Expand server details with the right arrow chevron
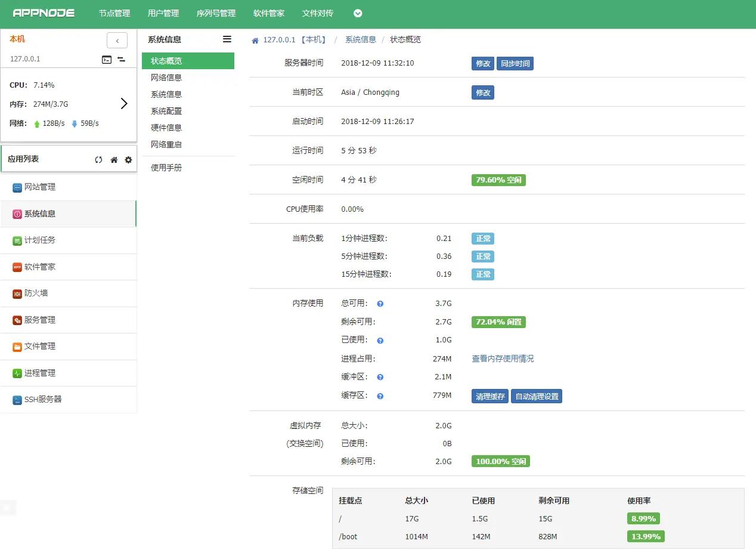 (x=124, y=103)
